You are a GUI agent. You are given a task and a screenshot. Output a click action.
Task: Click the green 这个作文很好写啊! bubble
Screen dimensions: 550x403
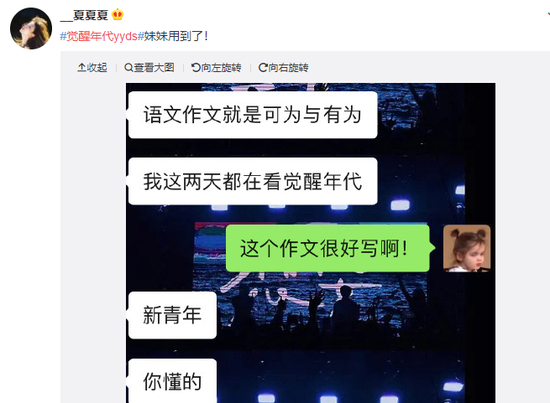pos(328,248)
